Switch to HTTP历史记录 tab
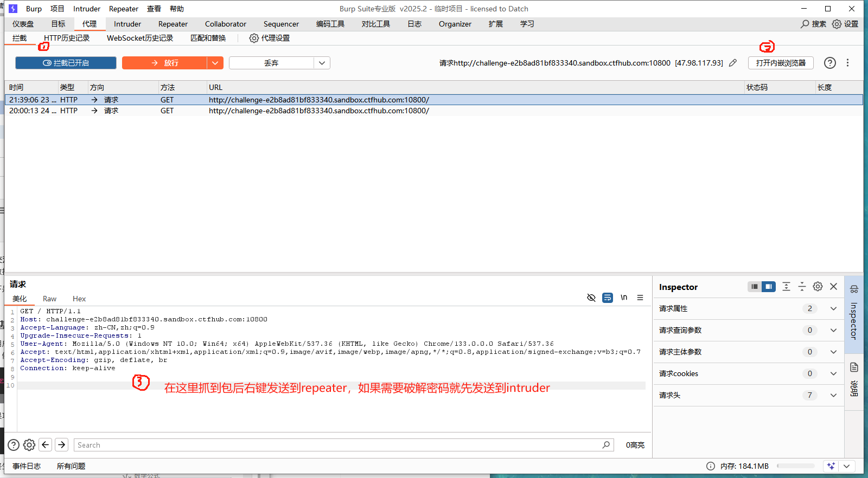The image size is (868, 478). [x=67, y=38]
